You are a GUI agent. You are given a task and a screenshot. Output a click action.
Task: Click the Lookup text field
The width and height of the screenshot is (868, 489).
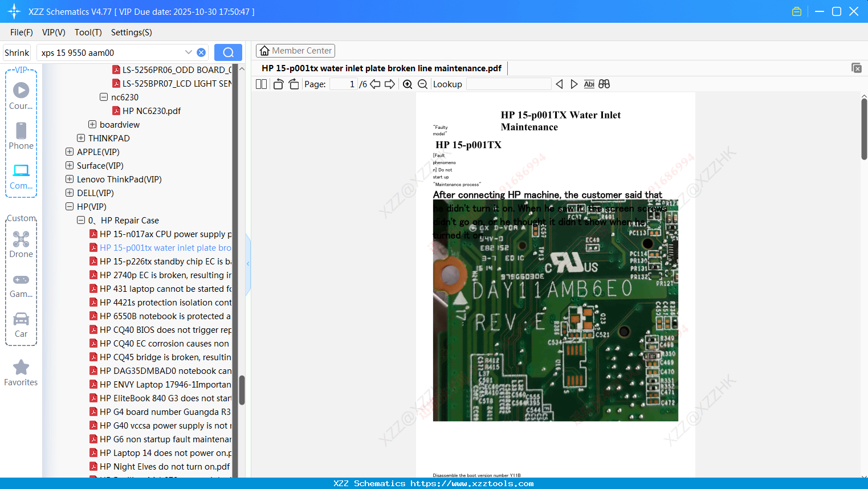(509, 84)
